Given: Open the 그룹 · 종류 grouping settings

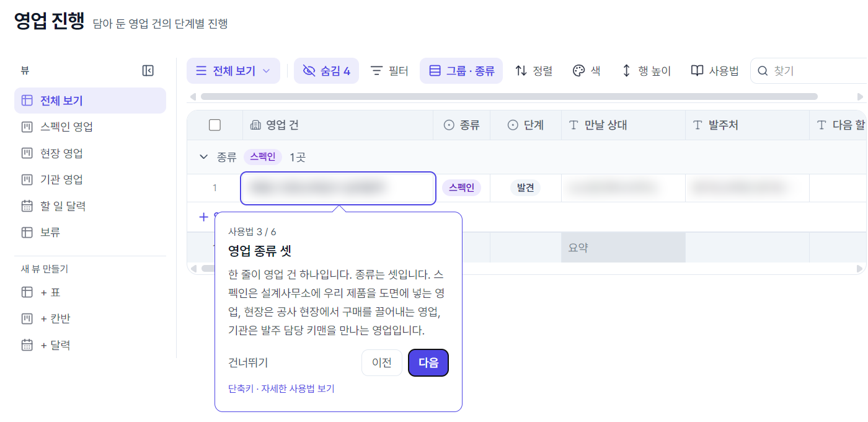Looking at the screenshot, I should coord(461,71).
